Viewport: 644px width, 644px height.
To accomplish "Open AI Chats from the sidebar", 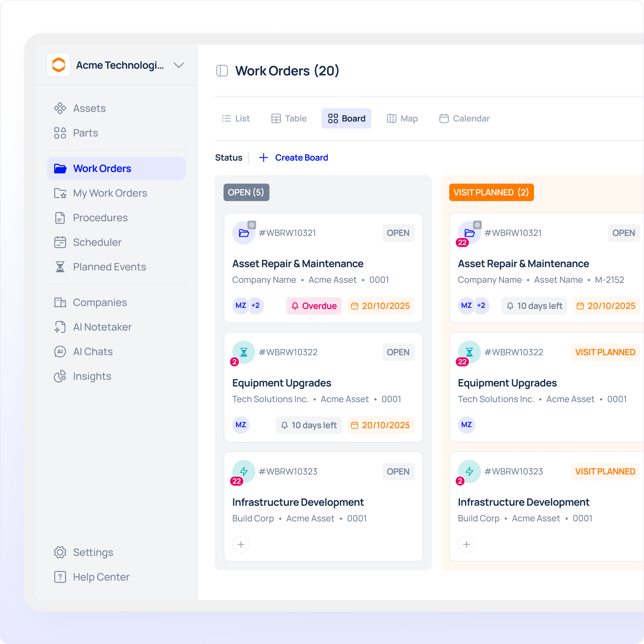I will click(x=93, y=352).
